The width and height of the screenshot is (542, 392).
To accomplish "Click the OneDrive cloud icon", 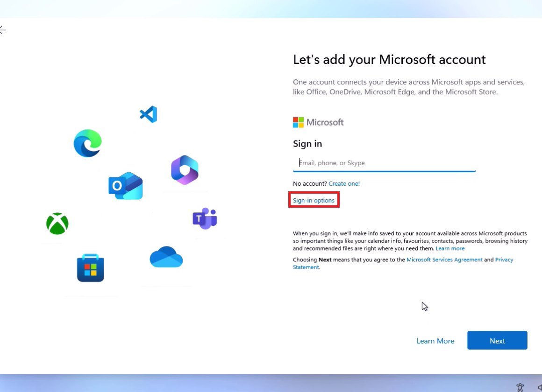I will [x=166, y=257].
